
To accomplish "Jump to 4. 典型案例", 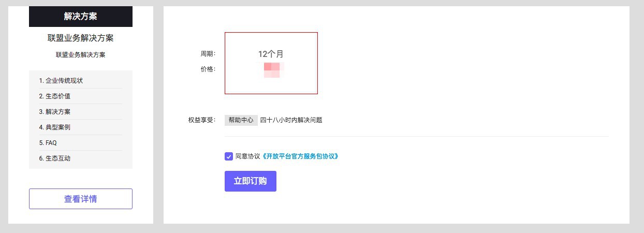I will click(55, 127).
